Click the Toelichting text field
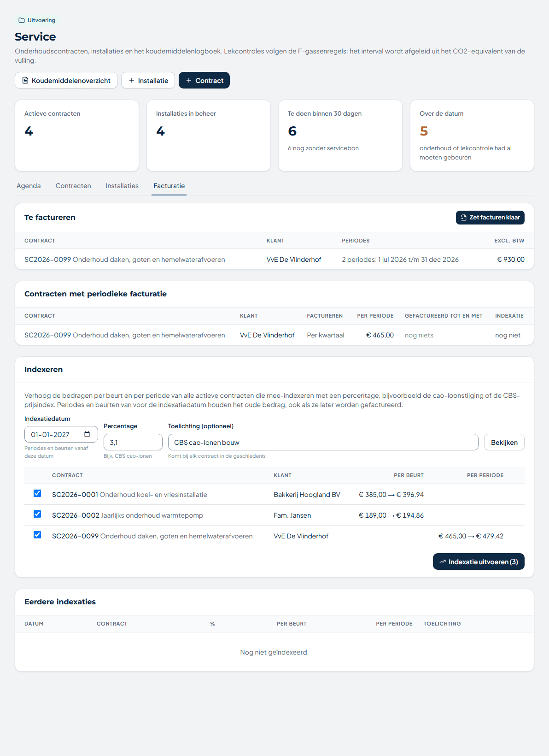The image size is (549, 756). [323, 443]
